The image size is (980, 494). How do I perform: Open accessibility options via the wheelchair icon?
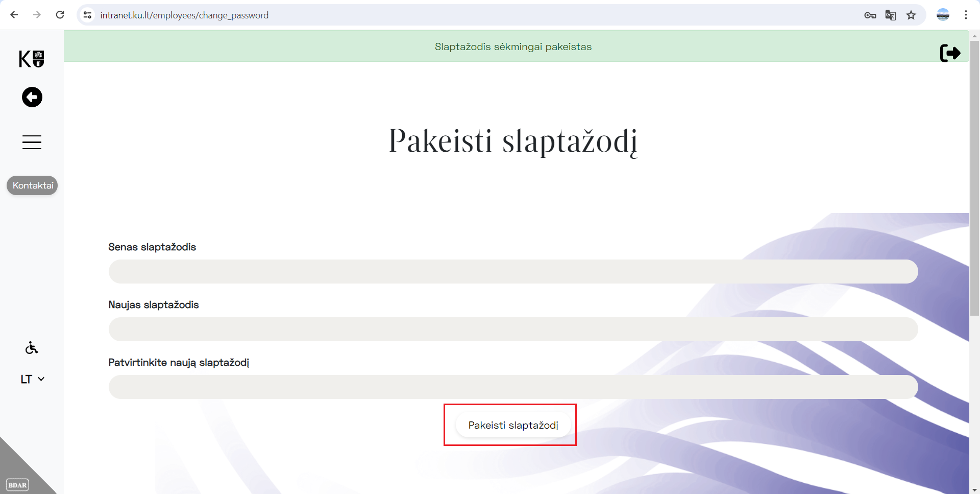31,348
